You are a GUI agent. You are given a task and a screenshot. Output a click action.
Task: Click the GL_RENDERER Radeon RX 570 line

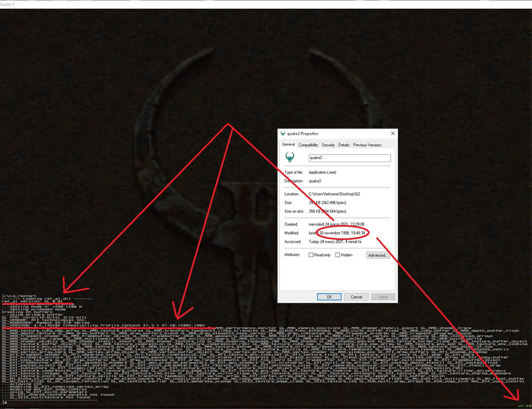tap(46, 323)
